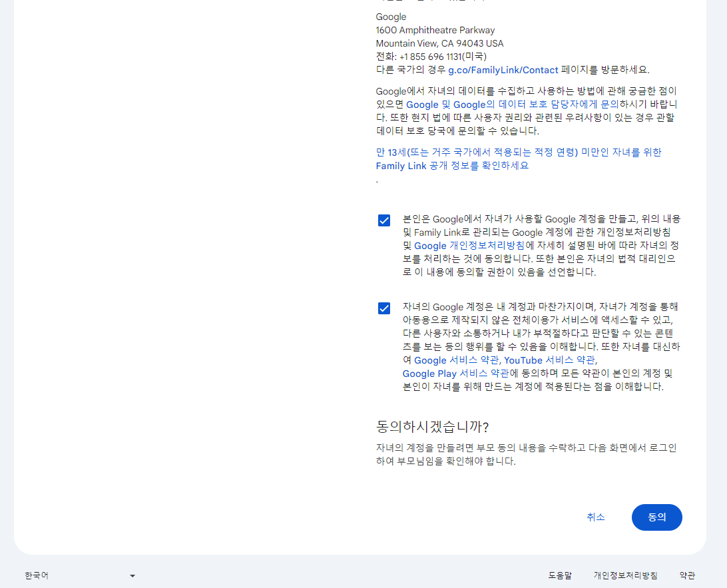Click the 취소 button to cancel
The image size is (727, 588).
tap(596, 517)
